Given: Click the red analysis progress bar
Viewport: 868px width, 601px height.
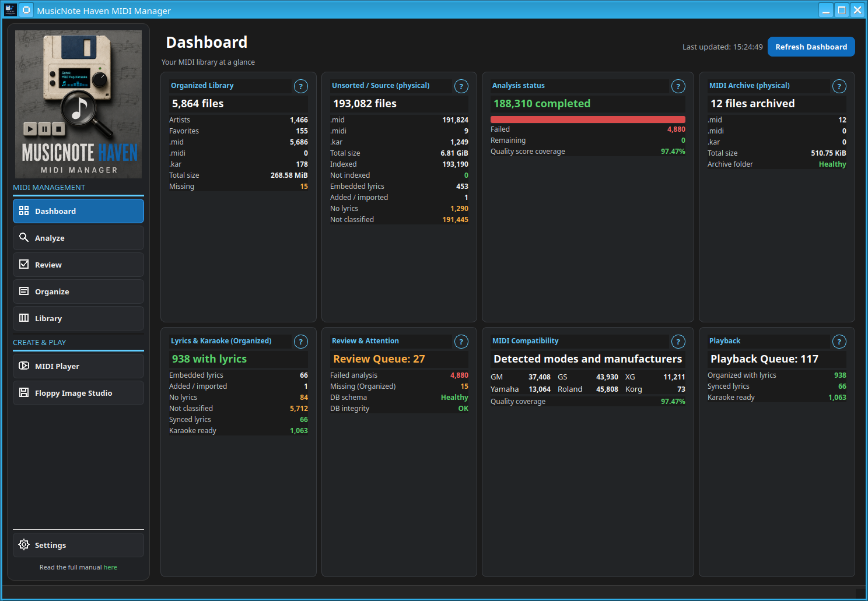Looking at the screenshot, I should (x=587, y=120).
